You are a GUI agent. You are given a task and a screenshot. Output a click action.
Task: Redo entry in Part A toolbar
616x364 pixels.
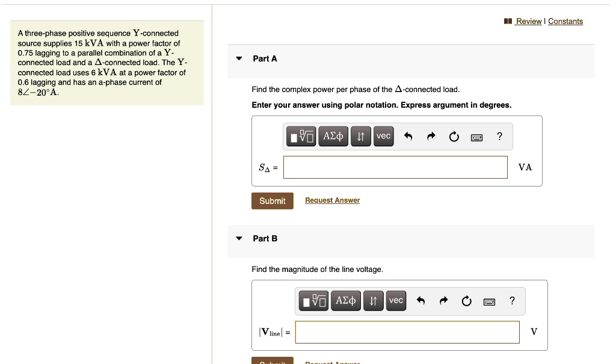pos(431,137)
